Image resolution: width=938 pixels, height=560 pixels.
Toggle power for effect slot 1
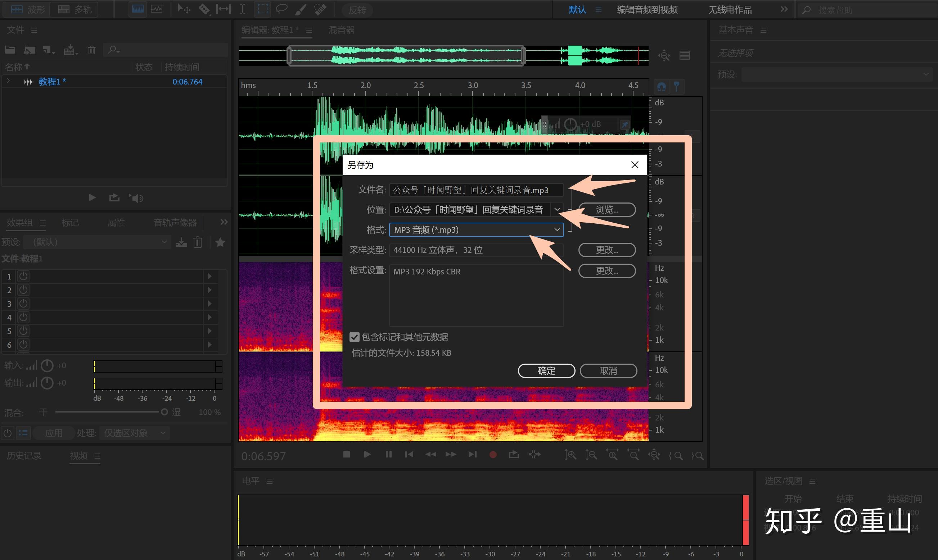(x=23, y=276)
